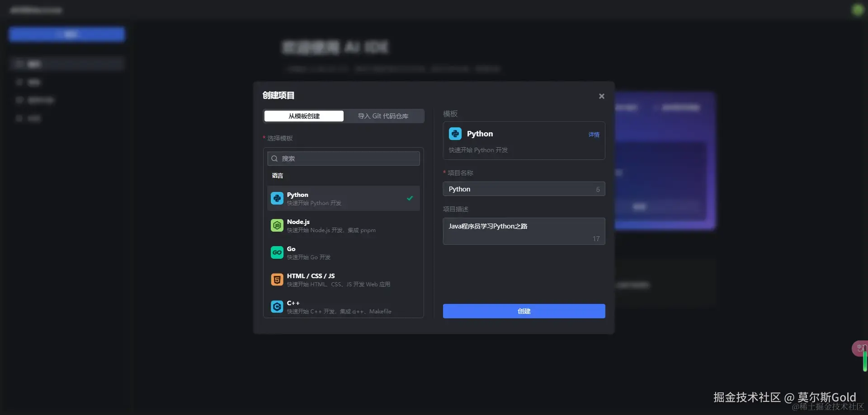Click the description 快速开始 HTML、CSS、JS 开发 Web 应用
Image resolution: width=868 pixels, height=415 pixels.
tap(339, 284)
